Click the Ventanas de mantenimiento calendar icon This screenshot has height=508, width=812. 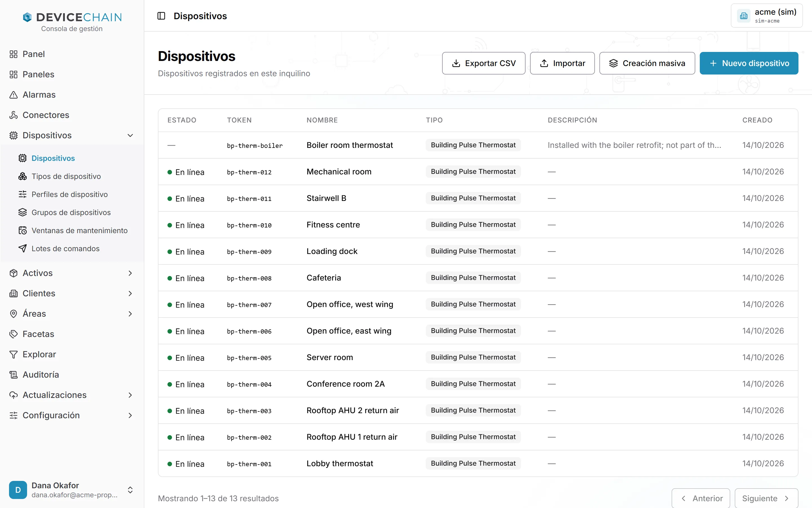(x=23, y=231)
